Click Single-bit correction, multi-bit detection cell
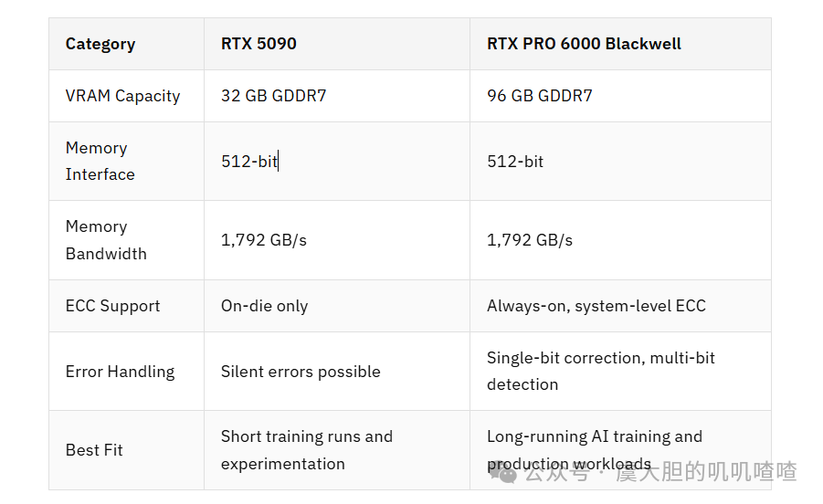 coord(620,372)
